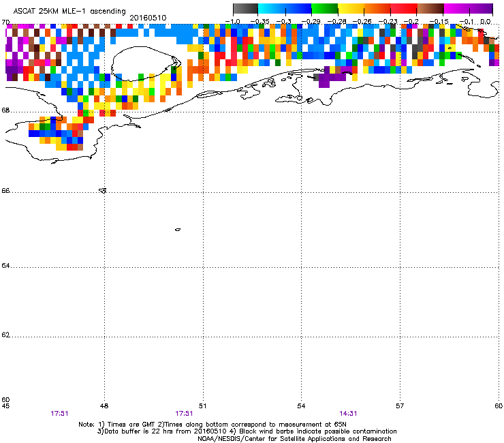Click the plot title 'ASCAT 25KM MLE-1 ascending'

click(x=69, y=11)
